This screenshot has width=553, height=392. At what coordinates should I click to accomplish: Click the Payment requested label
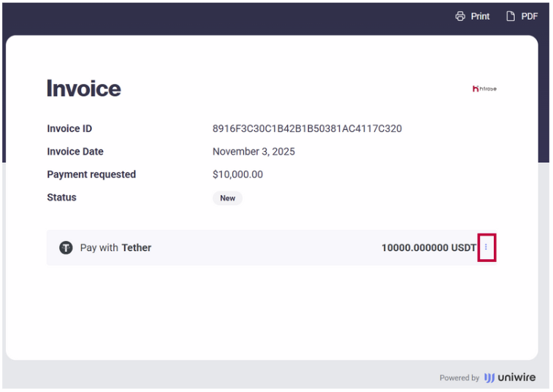pos(91,174)
